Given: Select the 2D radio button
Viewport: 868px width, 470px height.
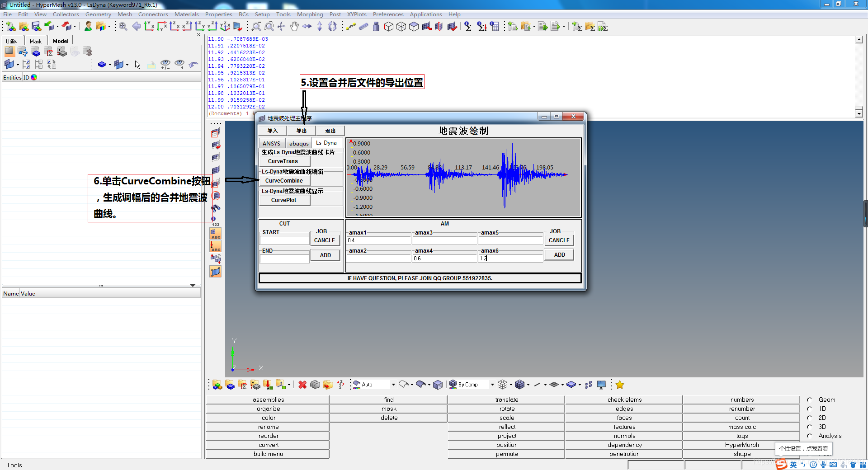Looking at the screenshot, I should (810, 418).
